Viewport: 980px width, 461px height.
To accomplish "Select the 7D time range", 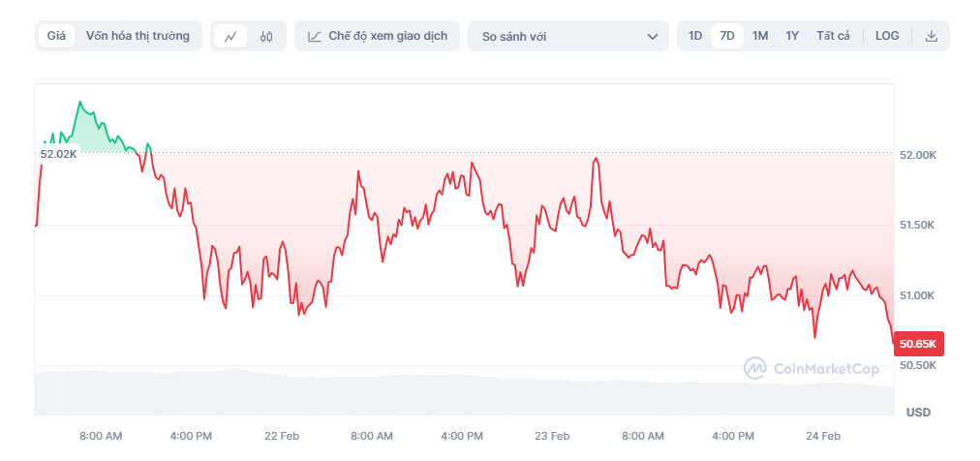I will pyautogui.click(x=726, y=36).
